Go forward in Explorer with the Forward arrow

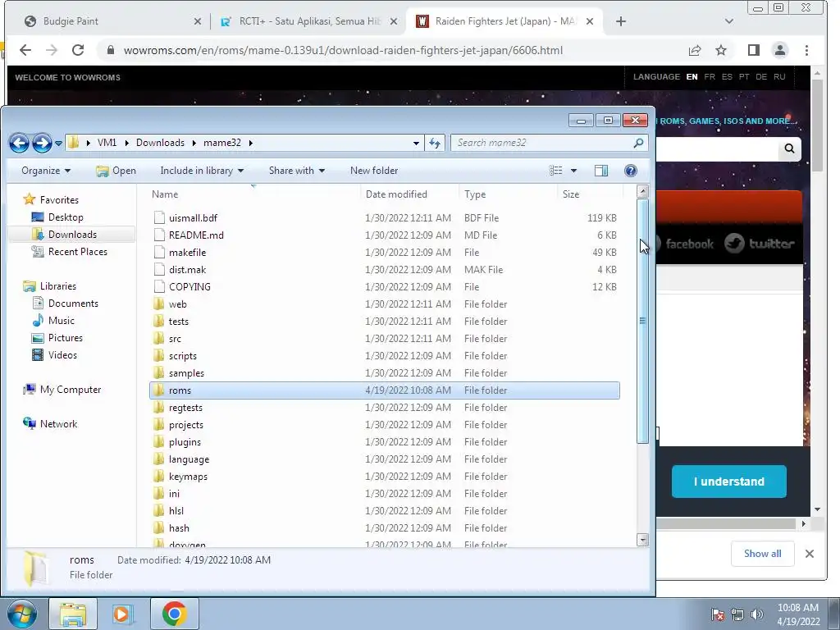(42, 143)
